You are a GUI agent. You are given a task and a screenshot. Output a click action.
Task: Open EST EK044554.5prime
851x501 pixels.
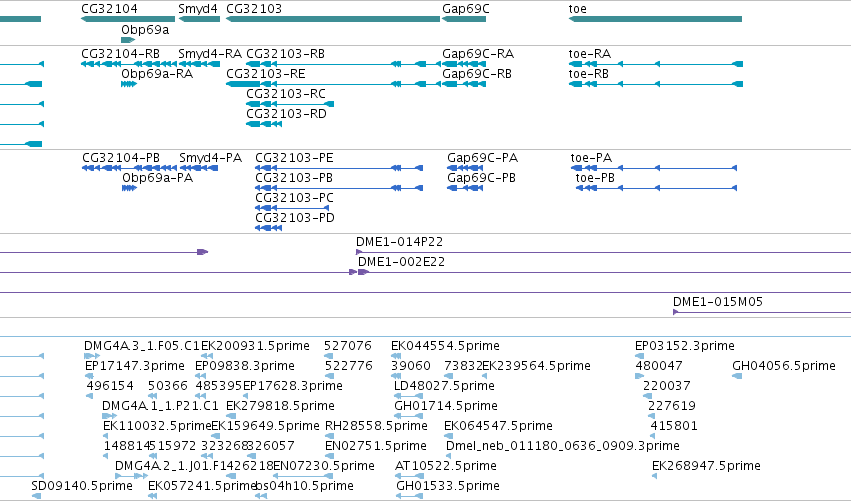pos(446,346)
